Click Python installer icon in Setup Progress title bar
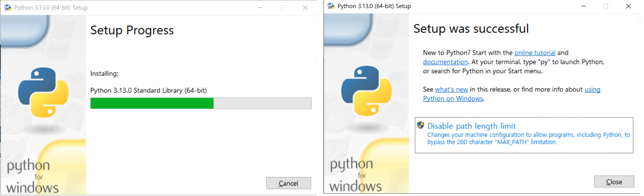The width and height of the screenshot is (644, 196). [8, 7]
